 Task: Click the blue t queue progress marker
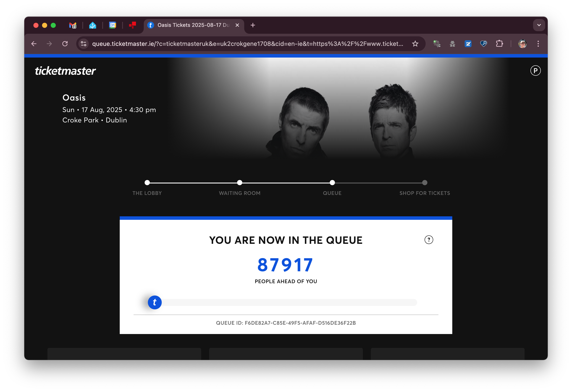point(155,302)
